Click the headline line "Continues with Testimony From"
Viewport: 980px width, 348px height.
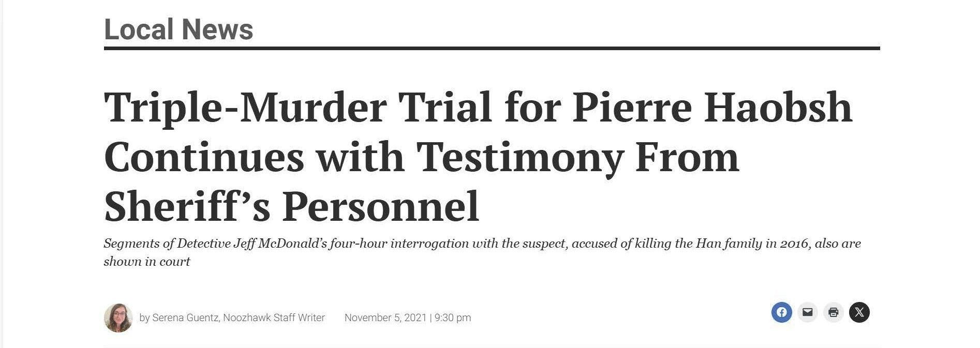coord(421,157)
